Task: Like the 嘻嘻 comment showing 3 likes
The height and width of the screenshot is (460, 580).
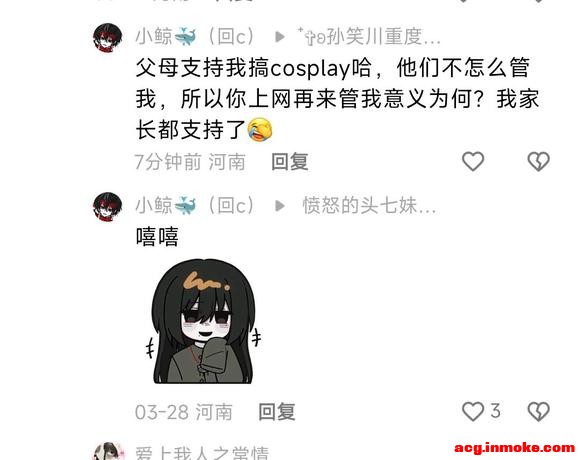Action: click(x=473, y=412)
